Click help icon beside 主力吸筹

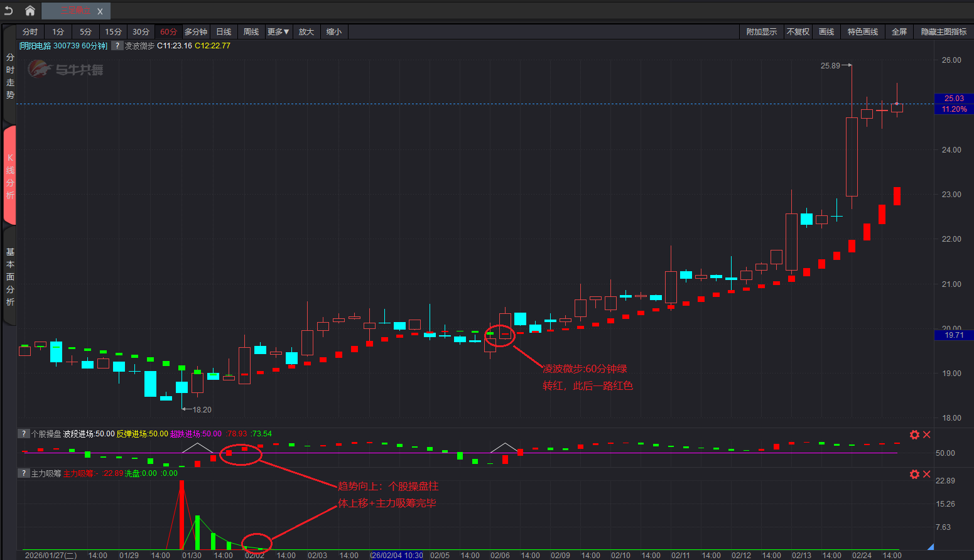23,473
